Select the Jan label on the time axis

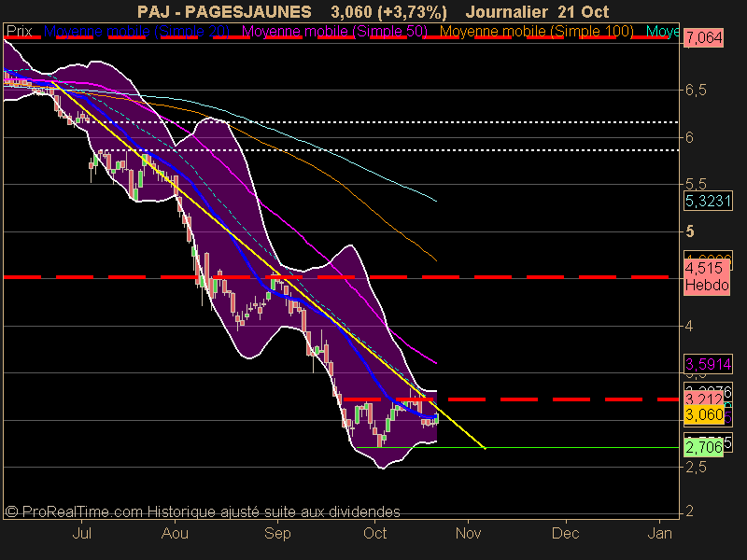[660, 533]
